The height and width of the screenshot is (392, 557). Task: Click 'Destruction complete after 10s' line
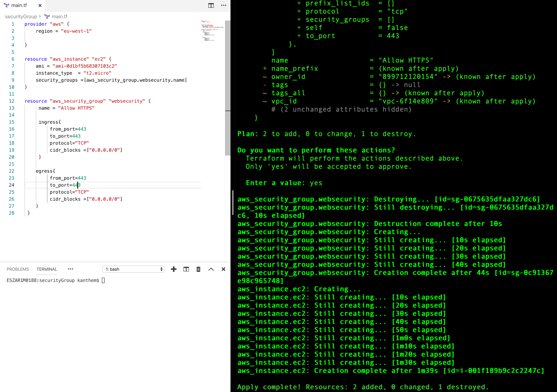click(x=370, y=224)
